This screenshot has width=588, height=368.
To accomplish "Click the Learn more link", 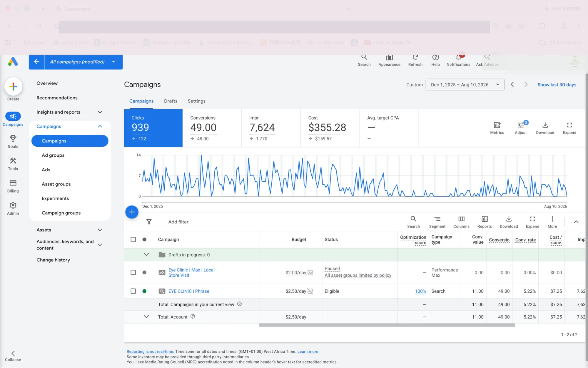I will click(x=308, y=352).
